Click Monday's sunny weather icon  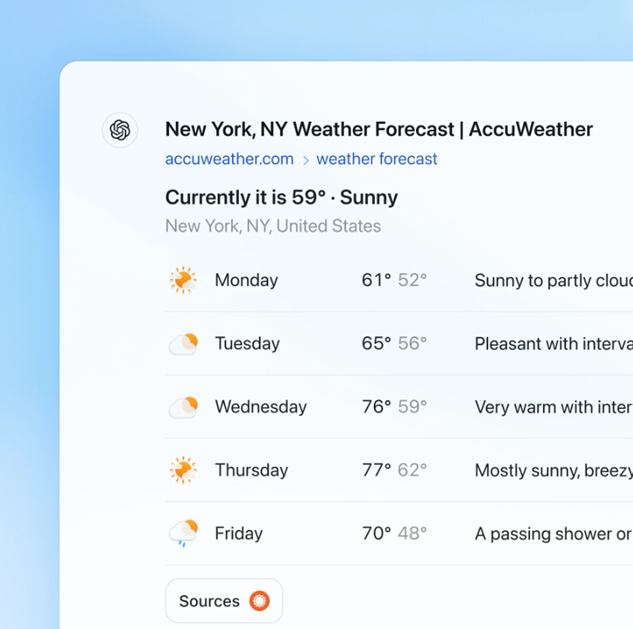pyautogui.click(x=183, y=280)
